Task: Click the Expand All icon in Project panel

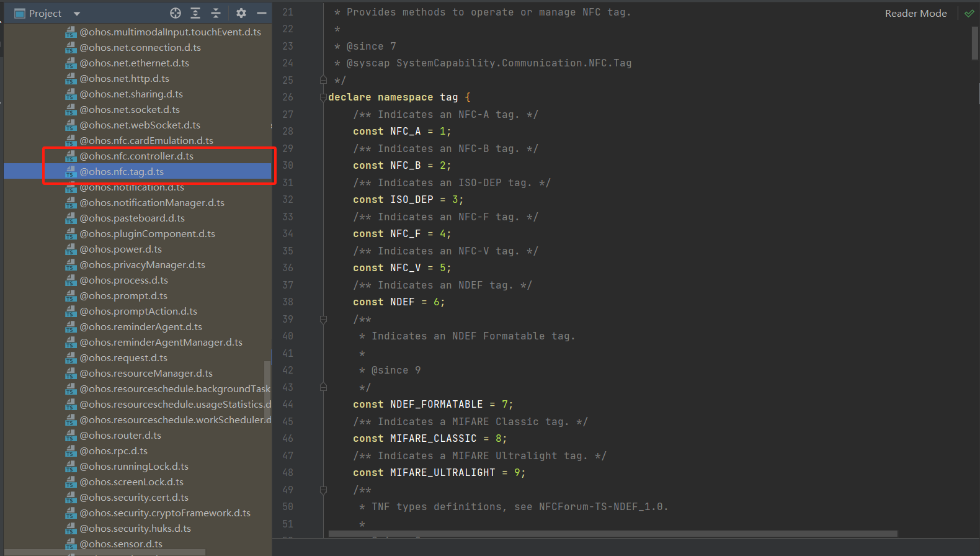Action: click(x=195, y=13)
